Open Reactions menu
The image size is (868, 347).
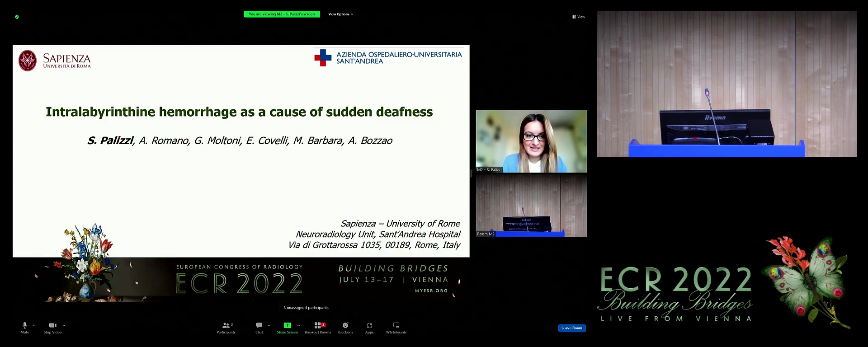click(x=345, y=328)
